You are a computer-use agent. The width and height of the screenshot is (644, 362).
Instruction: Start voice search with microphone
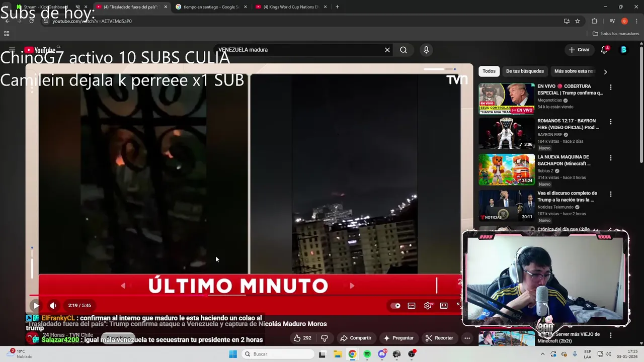(x=426, y=50)
